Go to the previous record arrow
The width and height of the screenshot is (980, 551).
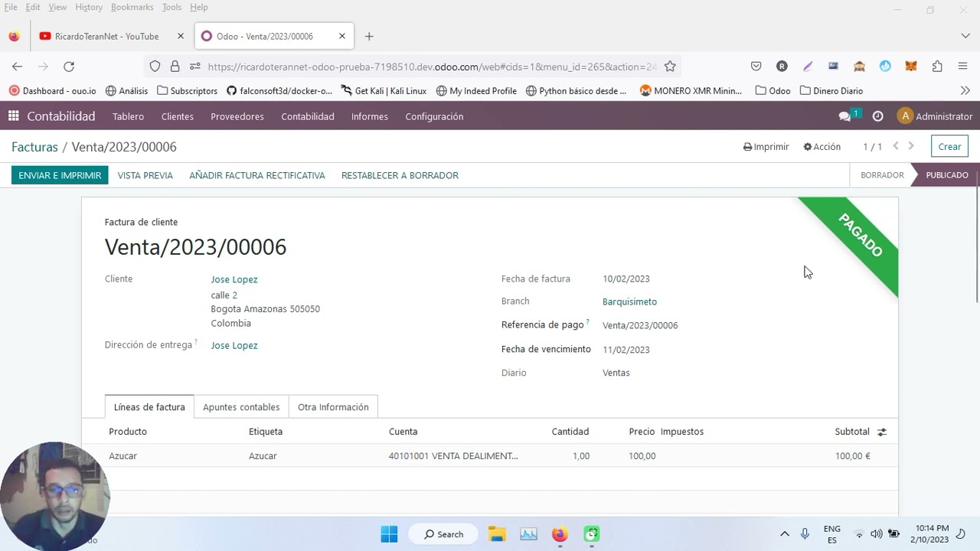896,146
